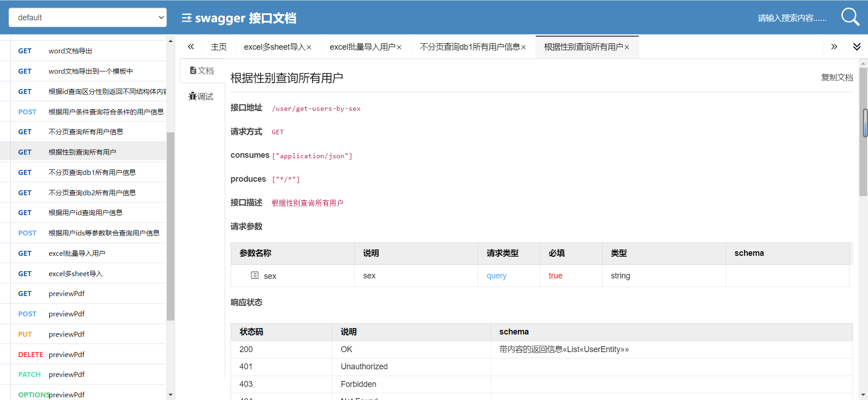Open GET 根据id查询区分性别 entry

[x=83, y=91]
